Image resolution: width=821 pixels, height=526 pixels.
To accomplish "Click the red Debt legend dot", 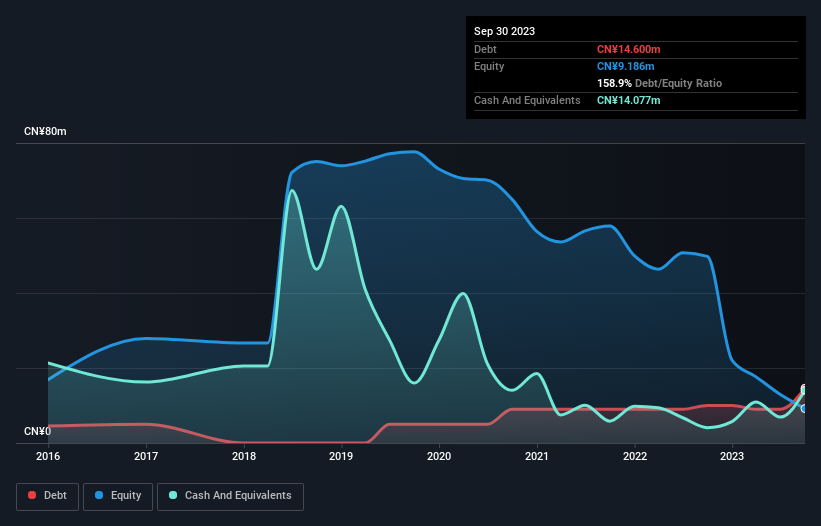I will coord(32,495).
